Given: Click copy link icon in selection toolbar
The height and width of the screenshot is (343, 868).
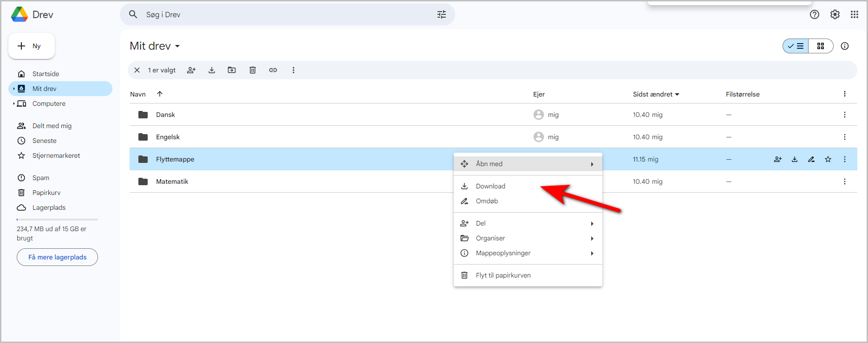Looking at the screenshot, I should 273,70.
